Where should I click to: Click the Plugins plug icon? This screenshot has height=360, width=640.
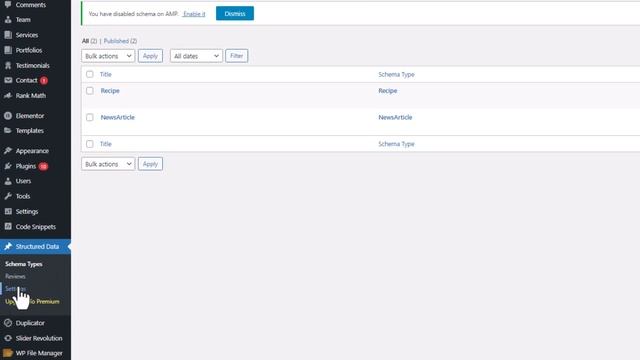point(8,166)
